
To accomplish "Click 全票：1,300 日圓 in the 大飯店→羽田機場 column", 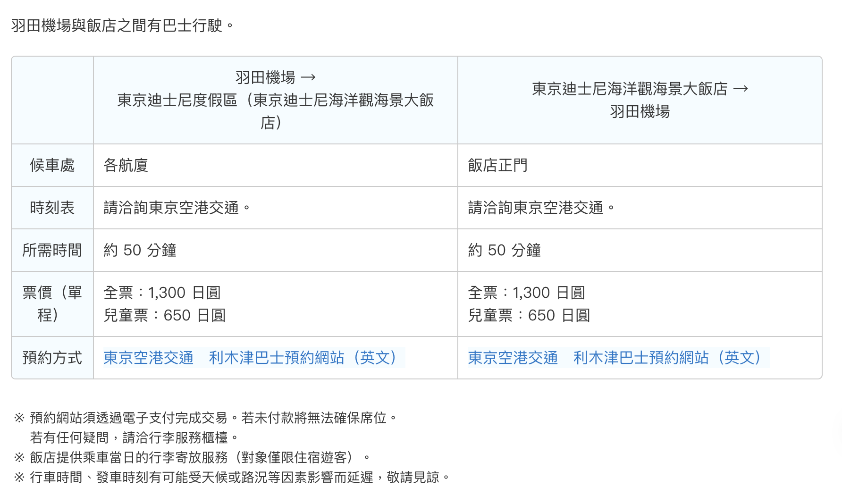I will click(x=526, y=293).
